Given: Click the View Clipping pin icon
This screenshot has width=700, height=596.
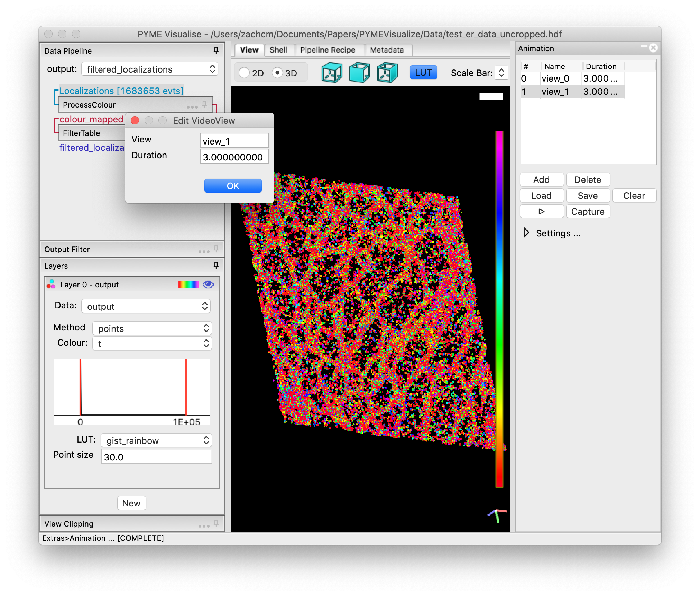Looking at the screenshot, I should tap(216, 523).
